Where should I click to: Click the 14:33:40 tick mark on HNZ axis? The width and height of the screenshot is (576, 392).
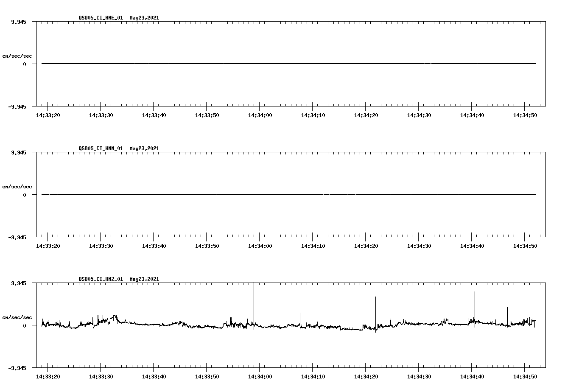(154, 369)
